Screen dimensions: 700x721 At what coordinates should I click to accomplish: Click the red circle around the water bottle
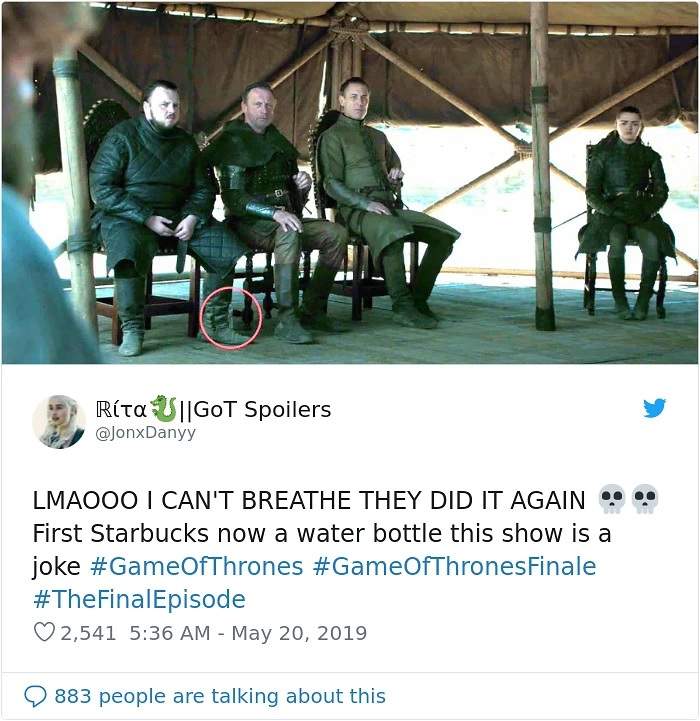click(x=231, y=318)
